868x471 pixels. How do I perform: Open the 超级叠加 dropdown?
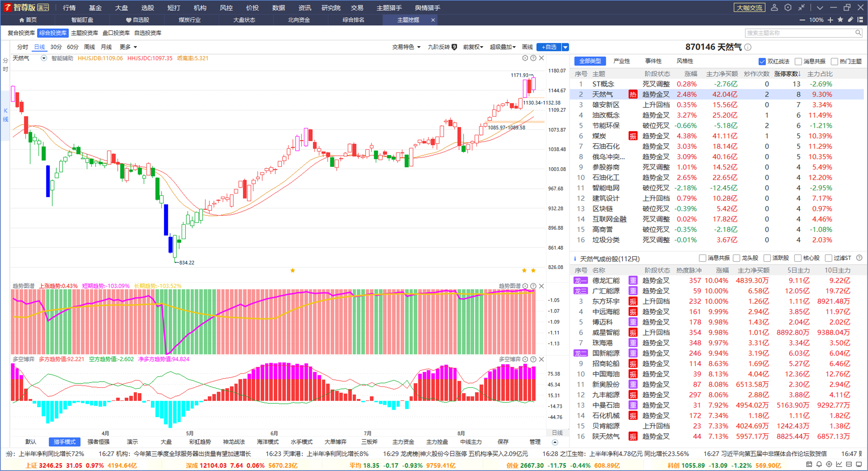[x=502, y=47]
